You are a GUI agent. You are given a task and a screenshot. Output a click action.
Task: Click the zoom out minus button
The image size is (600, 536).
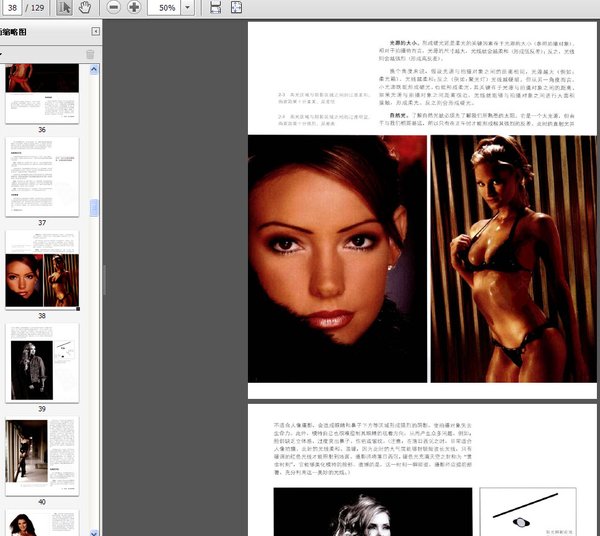click(113, 7)
